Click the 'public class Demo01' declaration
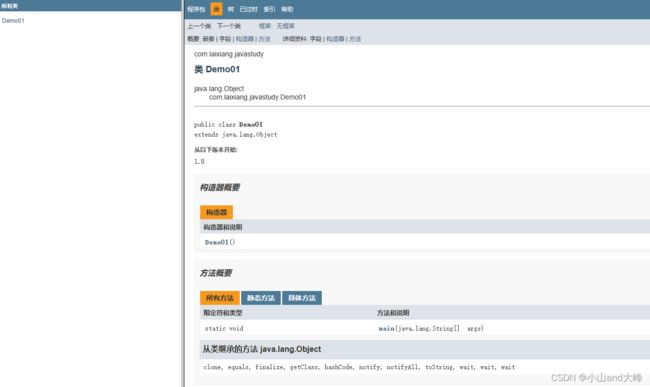This screenshot has height=387, width=650. [x=228, y=124]
